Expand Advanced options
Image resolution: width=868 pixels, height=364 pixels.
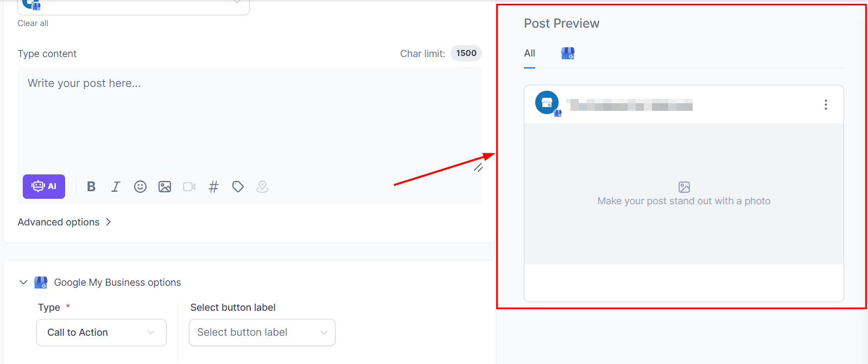pyautogui.click(x=65, y=222)
